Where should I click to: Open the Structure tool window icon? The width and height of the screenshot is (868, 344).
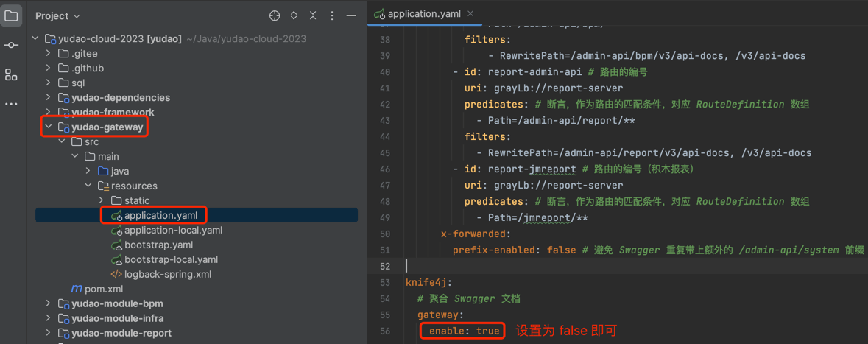(x=11, y=74)
